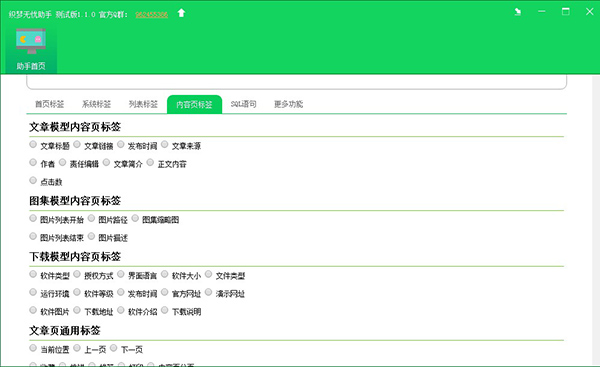Go to the SQL语句 tab
The width and height of the screenshot is (600, 367).
(x=243, y=104)
